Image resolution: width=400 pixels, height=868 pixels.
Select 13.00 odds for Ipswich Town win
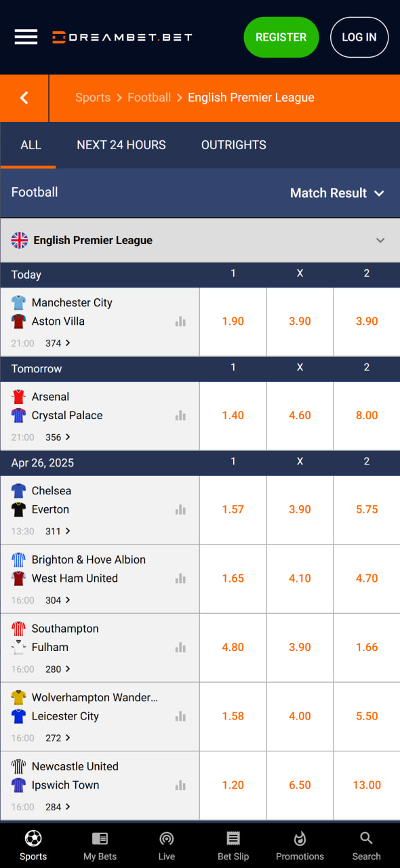[367, 785]
